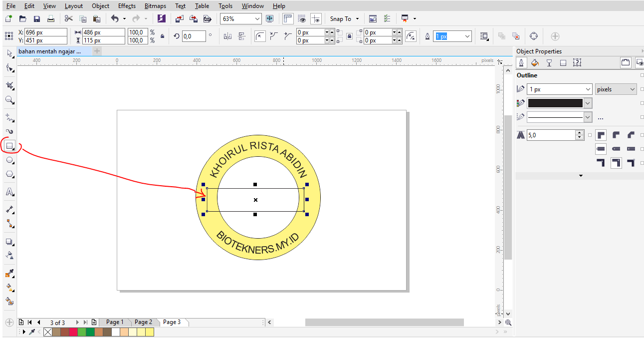Click the New document icon
Viewport: 644px width, 338px height.
[x=8, y=18]
